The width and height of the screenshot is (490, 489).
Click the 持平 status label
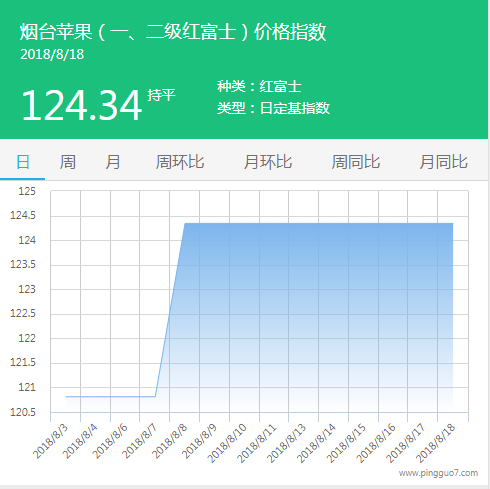(161, 95)
